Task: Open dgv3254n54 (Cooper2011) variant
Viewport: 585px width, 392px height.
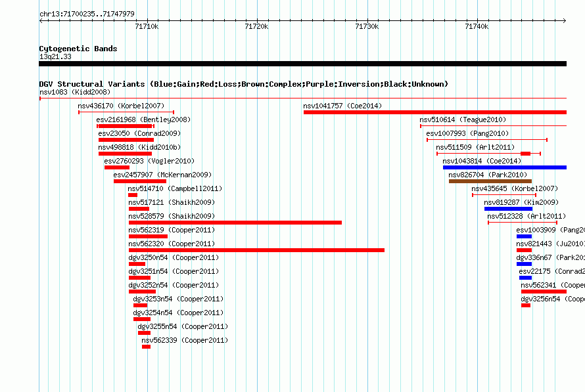Action: point(178,313)
